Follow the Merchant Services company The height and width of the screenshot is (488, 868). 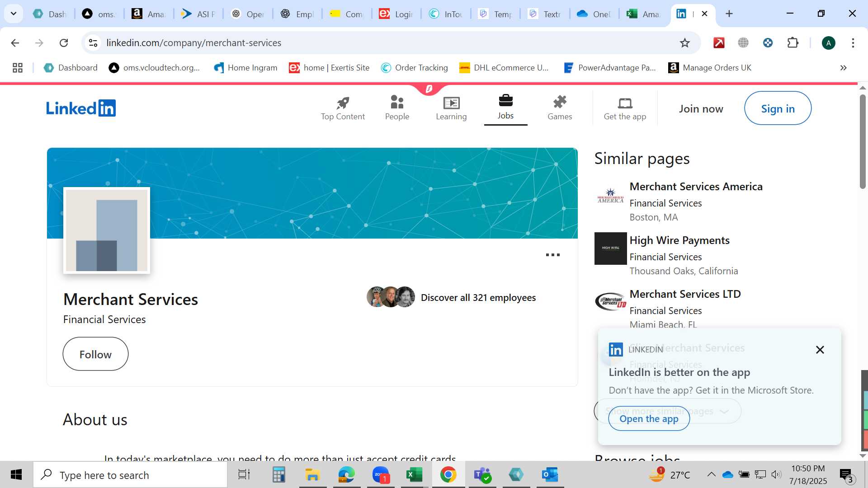coord(95,354)
